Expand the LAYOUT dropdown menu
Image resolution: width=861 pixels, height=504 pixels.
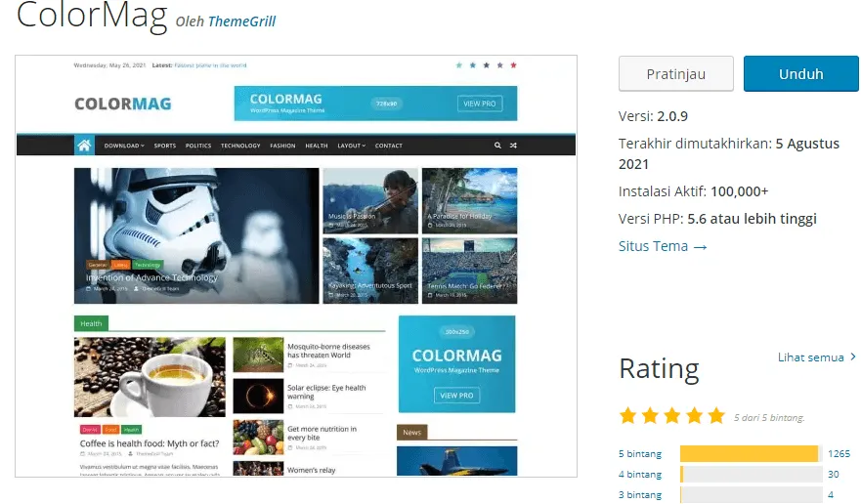[351, 146]
